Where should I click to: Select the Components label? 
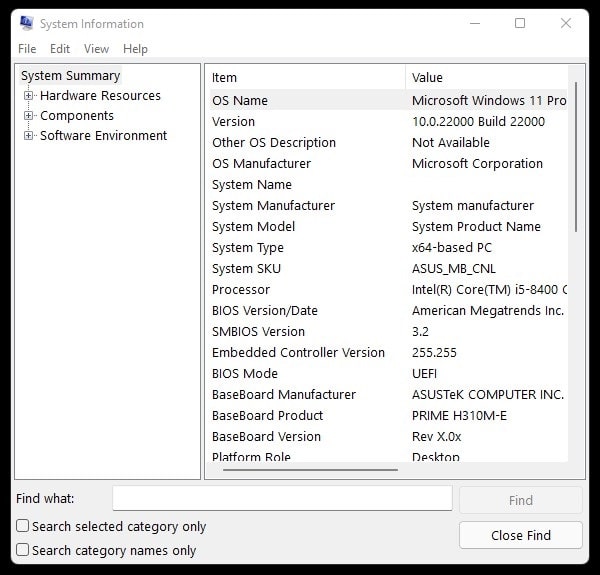point(77,116)
